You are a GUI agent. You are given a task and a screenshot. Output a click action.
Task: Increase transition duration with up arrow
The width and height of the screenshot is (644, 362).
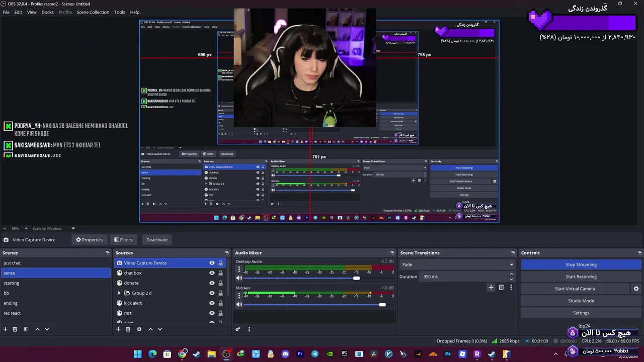512,275
